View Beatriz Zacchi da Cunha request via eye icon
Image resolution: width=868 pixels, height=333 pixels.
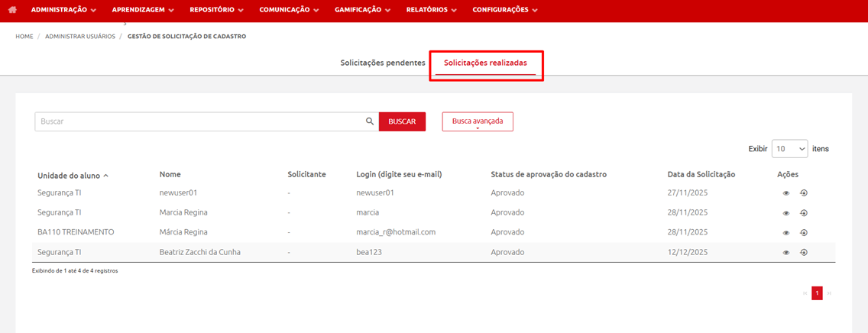tap(786, 253)
